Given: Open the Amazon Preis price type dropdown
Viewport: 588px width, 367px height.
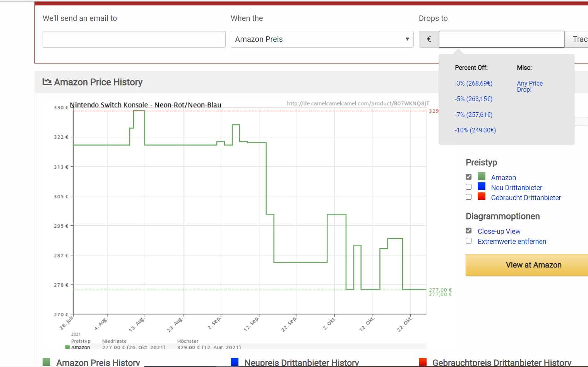Looking at the screenshot, I should pos(322,39).
